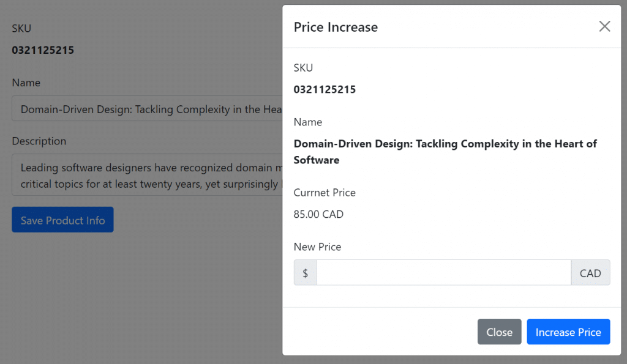Click the CAD suffix of New Price field
Screen dimensions: 627x364
click(590, 272)
